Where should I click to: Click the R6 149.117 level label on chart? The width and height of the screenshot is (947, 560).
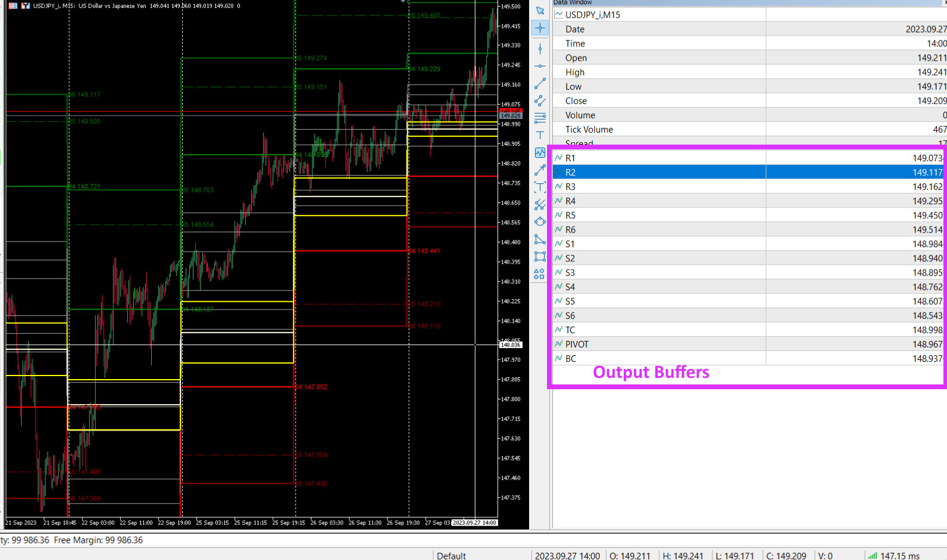click(85, 95)
